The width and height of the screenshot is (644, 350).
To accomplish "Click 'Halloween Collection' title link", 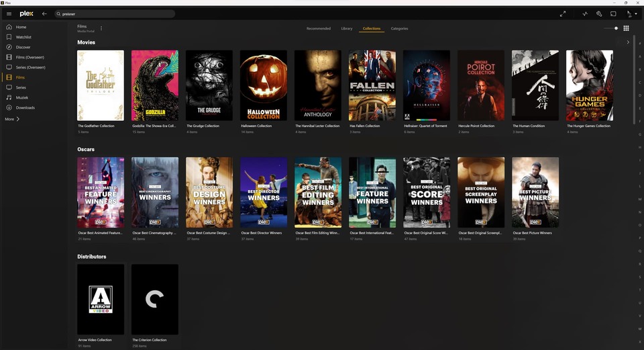I will tap(256, 126).
